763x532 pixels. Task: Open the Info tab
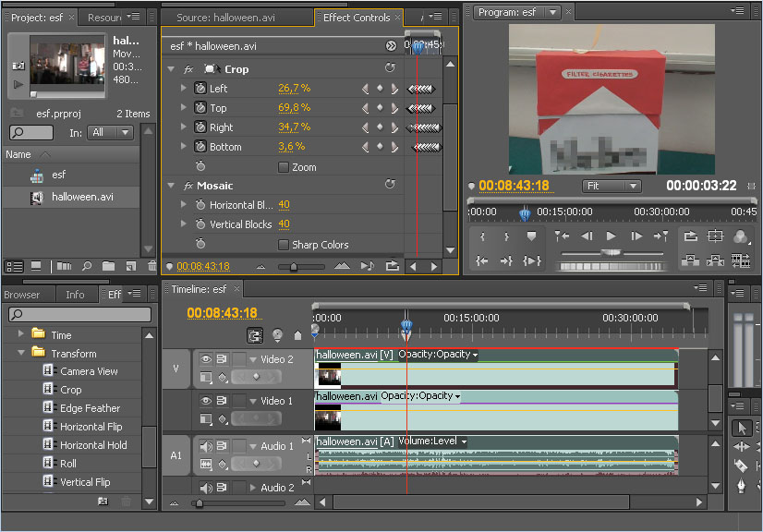click(75, 295)
